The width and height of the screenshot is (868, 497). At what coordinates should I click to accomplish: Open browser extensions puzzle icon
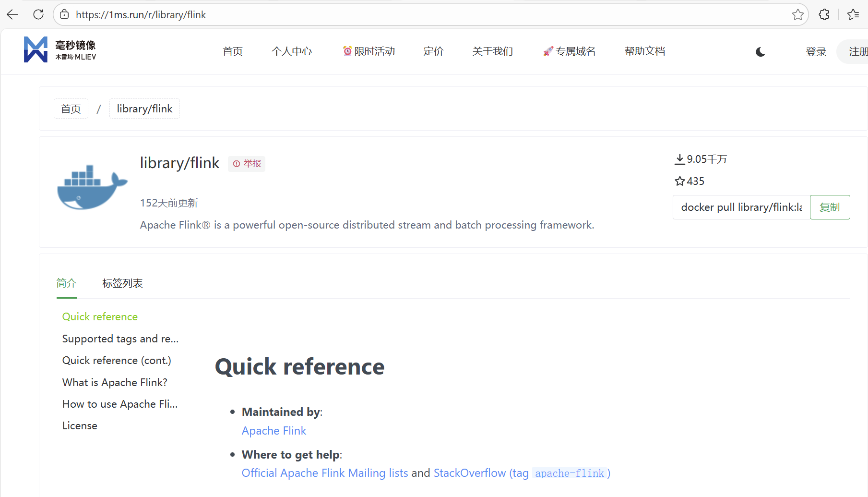(824, 14)
